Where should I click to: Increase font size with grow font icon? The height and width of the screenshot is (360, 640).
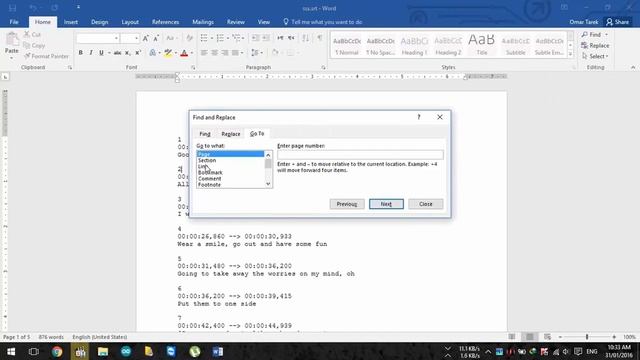[146, 38]
